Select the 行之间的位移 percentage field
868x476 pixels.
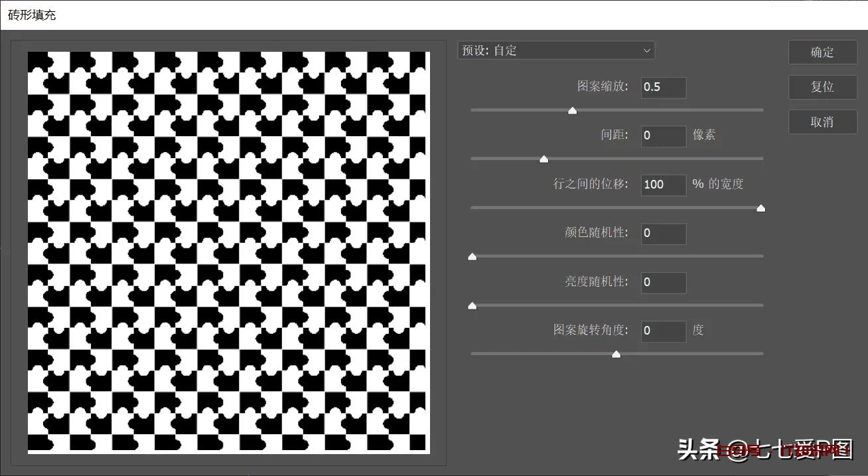pos(663,185)
